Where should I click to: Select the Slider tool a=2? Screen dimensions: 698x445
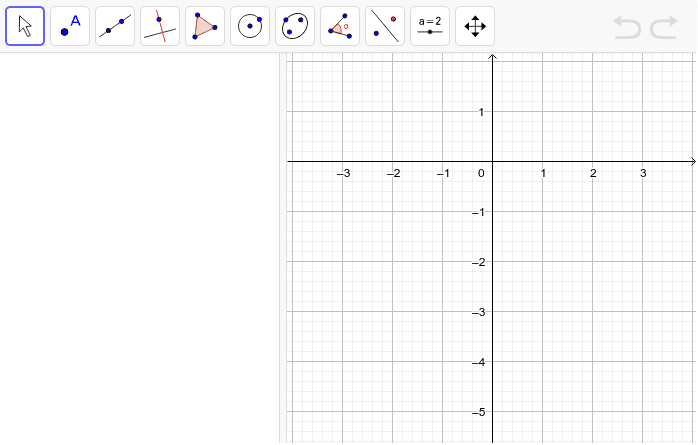tap(430, 26)
